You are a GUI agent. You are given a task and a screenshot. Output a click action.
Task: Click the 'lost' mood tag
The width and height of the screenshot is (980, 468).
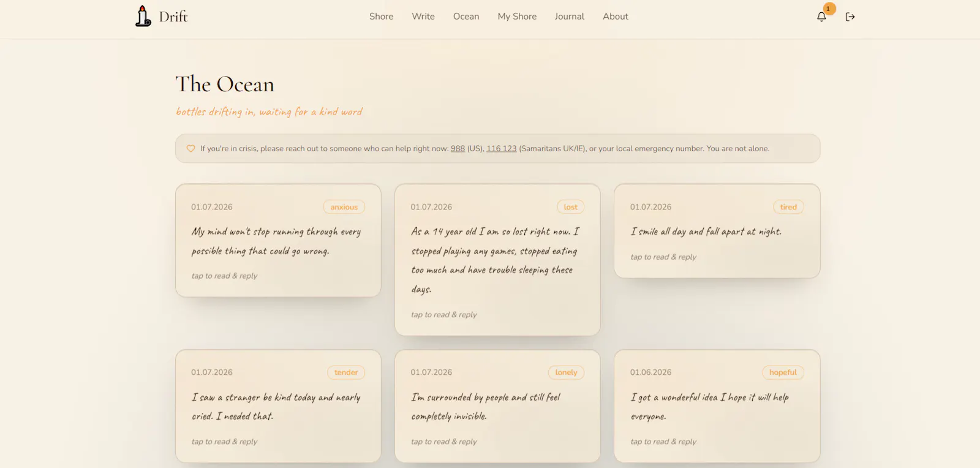[x=571, y=207]
